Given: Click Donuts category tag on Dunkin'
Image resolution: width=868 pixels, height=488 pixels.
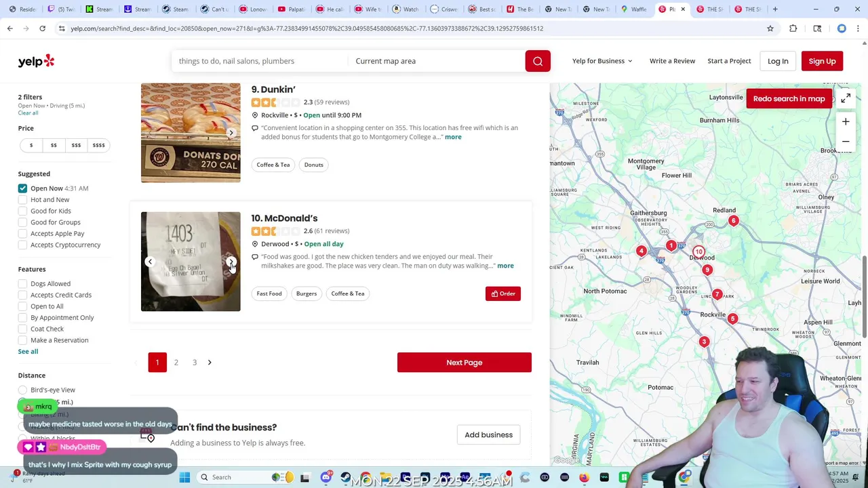Looking at the screenshot, I should point(314,165).
